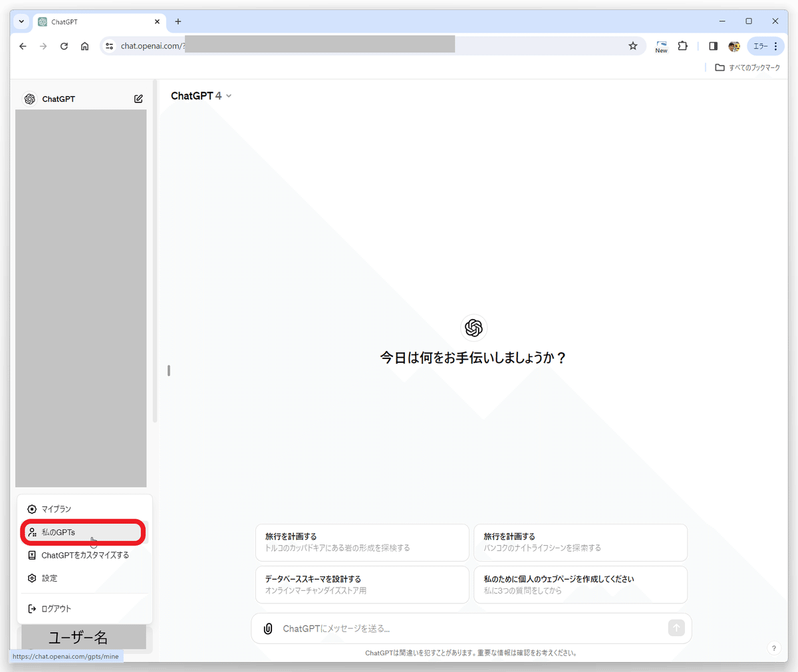798x672 pixels.
Task: Click the sidebar vertical scrollbar
Action: click(x=155, y=251)
